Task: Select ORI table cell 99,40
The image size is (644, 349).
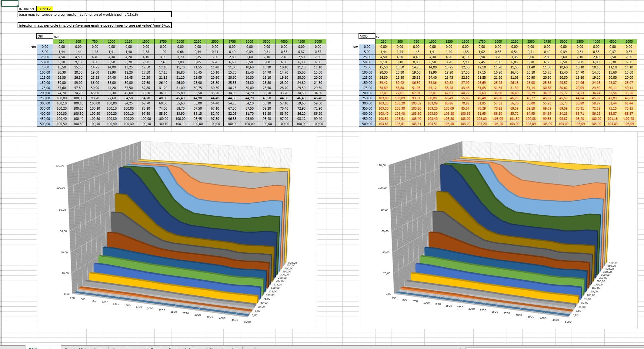Action: [318, 119]
